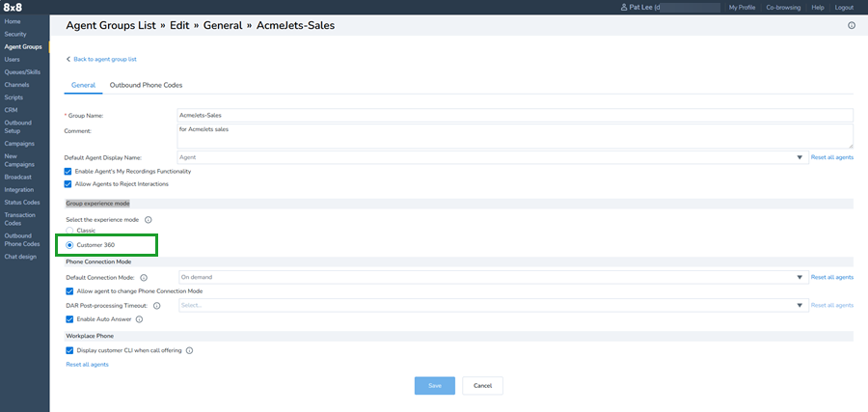Click the 8x8 logo in header
The height and width of the screenshot is (412, 868).
pos(12,7)
